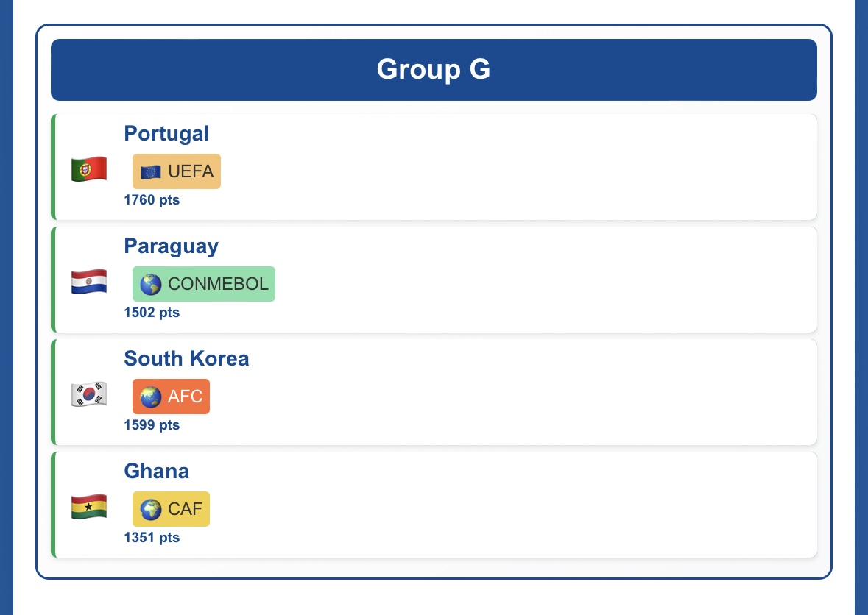Click the globe icon in AFC badge
This screenshot has height=615, width=868.
coord(151,397)
